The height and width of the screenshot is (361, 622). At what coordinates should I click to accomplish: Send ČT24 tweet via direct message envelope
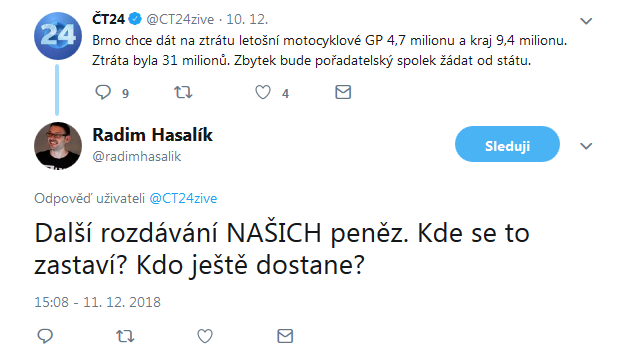[x=343, y=92]
